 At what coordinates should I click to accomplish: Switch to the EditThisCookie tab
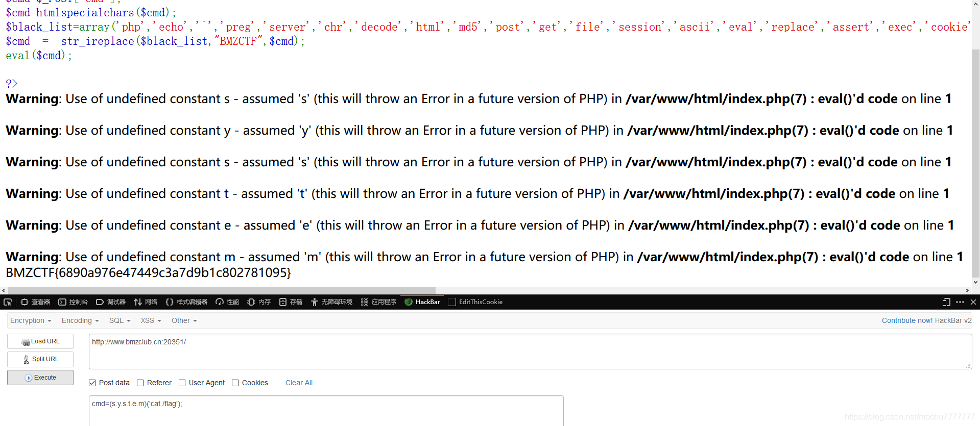coord(475,302)
